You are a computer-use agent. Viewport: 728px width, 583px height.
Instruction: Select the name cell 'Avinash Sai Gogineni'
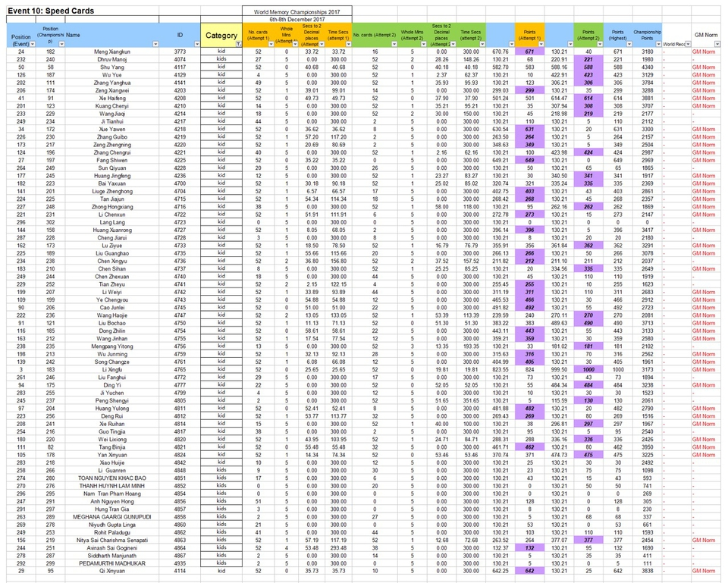(112, 547)
